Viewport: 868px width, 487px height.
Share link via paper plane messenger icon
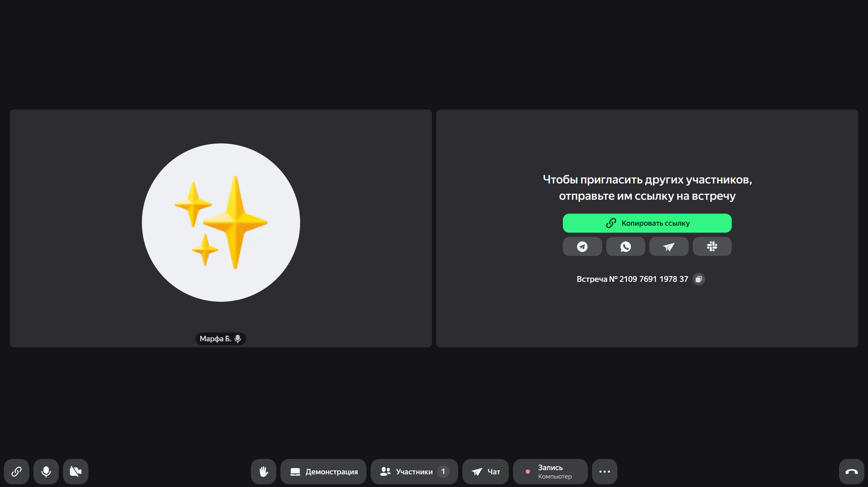tap(669, 246)
